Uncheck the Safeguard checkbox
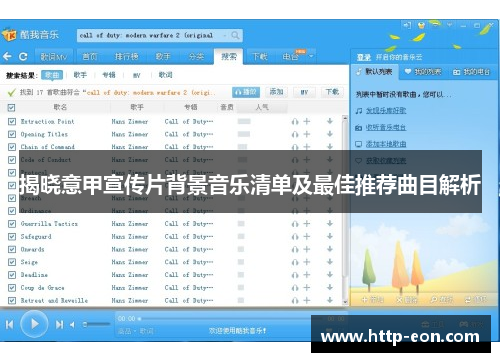Image resolution: width=500 pixels, height=362 pixels. tap(12, 237)
